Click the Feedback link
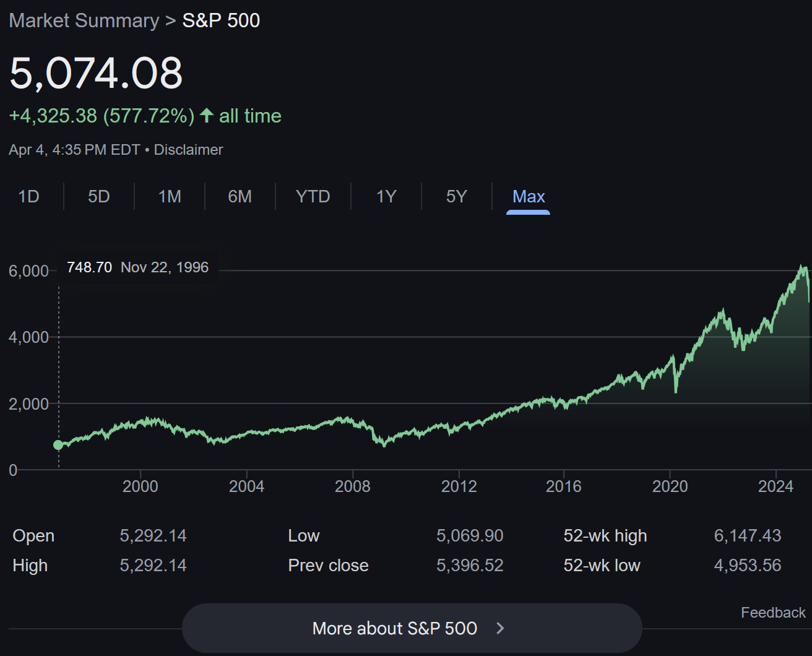Image resolution: width=812 pixels, height=656 pixels. 773,613
